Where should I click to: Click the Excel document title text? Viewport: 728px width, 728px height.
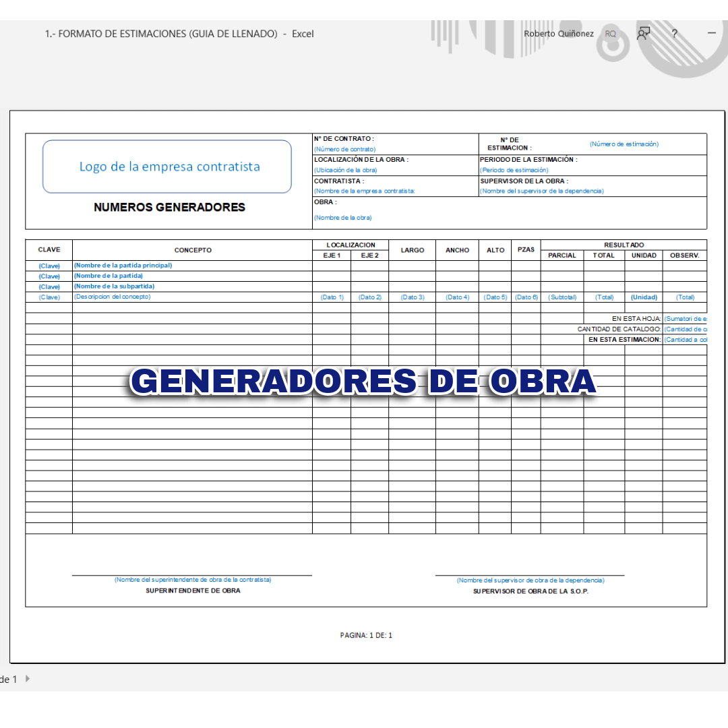(179, 34)
